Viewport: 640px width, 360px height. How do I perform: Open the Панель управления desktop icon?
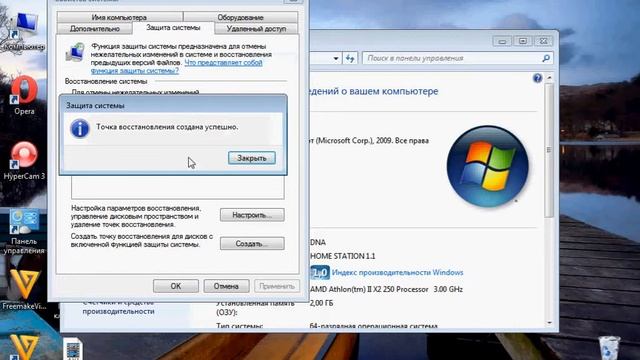coord(24,231)
